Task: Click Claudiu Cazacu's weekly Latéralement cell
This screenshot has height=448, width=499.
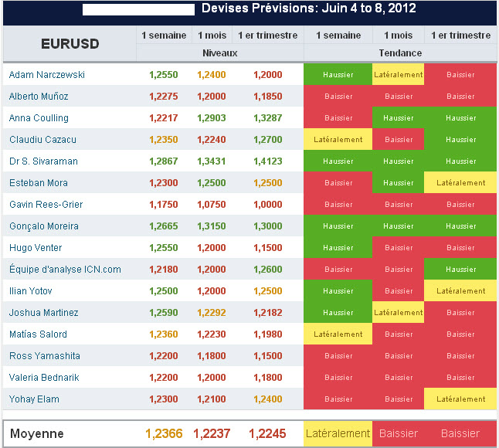Action: [338, 139]
